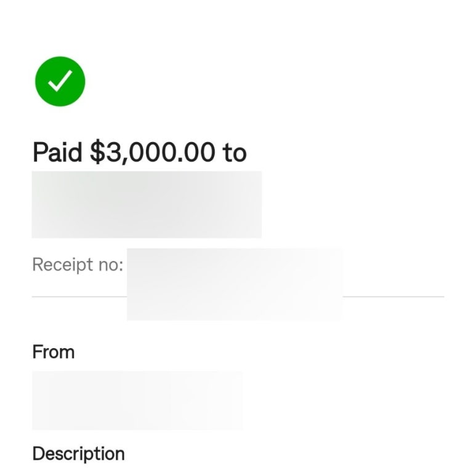This screenshot has height=475, width=476.
Task: Open the blurred From account block
Action: (137, 400)
